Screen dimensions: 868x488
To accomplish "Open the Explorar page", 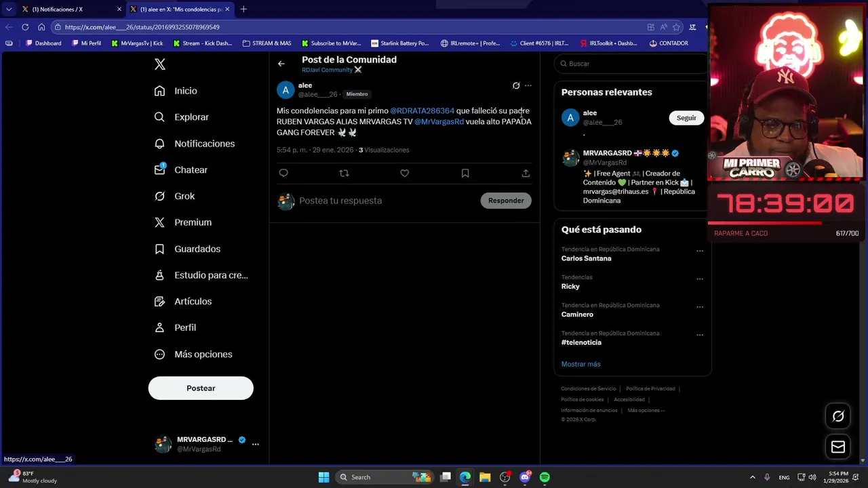I will (x=182, y=117).
